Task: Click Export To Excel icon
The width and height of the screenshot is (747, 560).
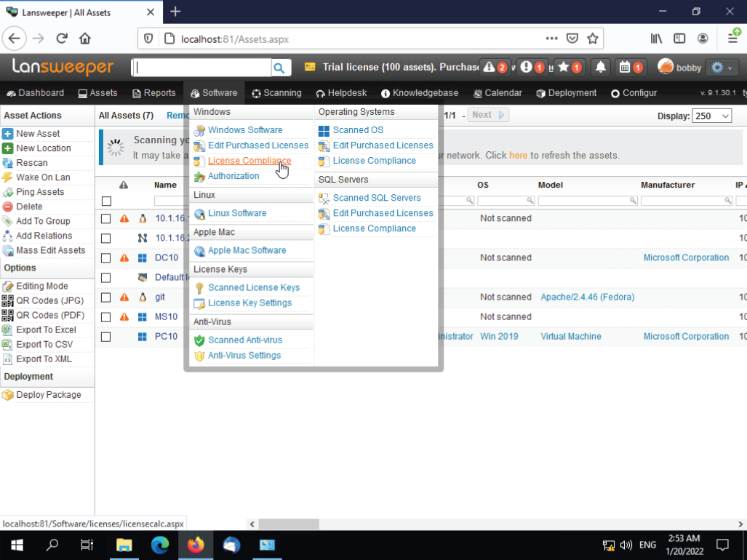Action: [7, 329]
